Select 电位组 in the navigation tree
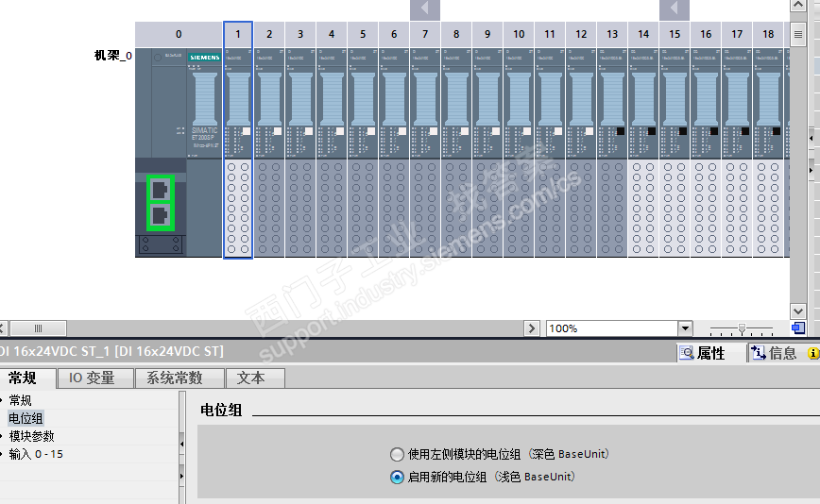The height and width of the screenshot is (504, 820). tap(26, 418)
